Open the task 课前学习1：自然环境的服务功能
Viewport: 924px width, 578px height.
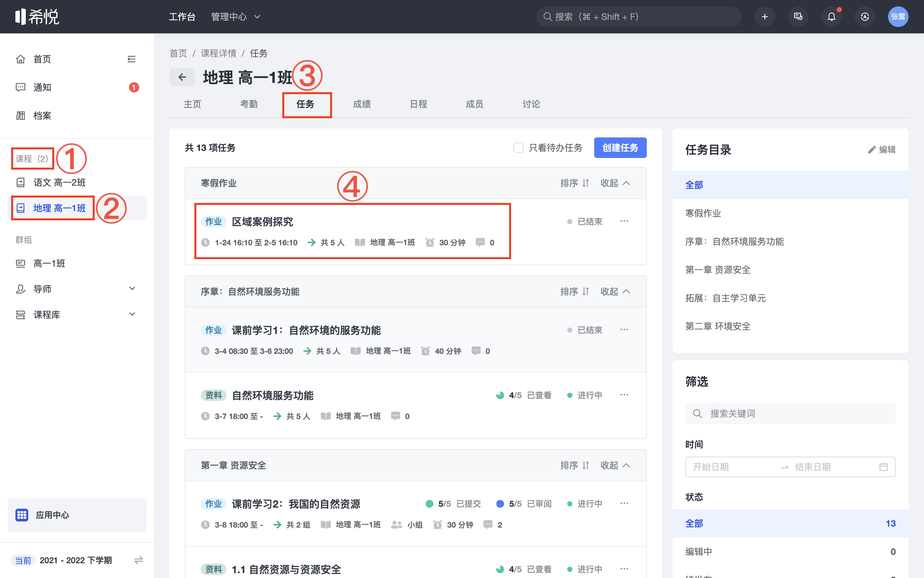[306, 330]
